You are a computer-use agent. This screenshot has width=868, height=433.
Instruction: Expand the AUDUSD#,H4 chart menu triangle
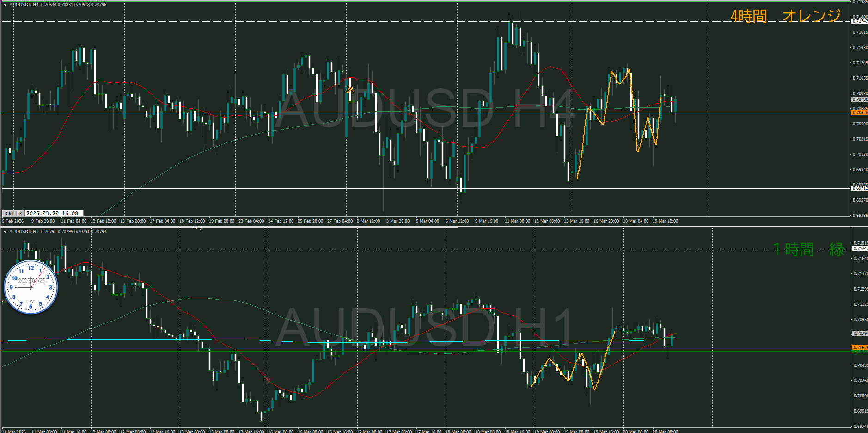coord(5,5)
